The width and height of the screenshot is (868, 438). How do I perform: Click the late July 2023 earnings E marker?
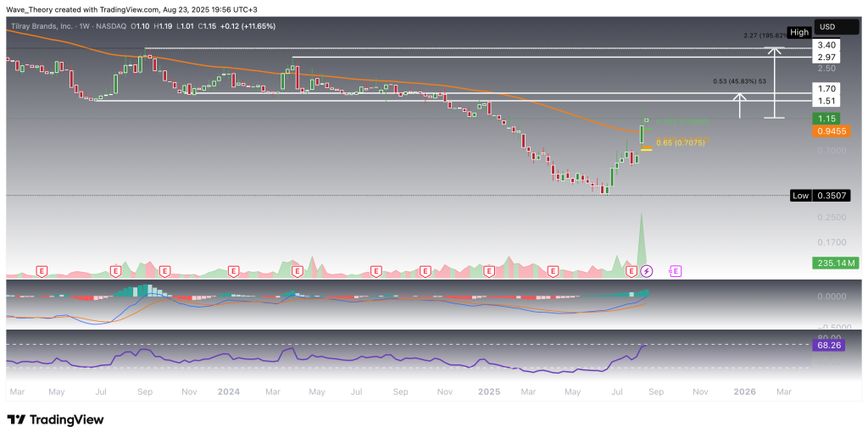click(x=115, y=271)
